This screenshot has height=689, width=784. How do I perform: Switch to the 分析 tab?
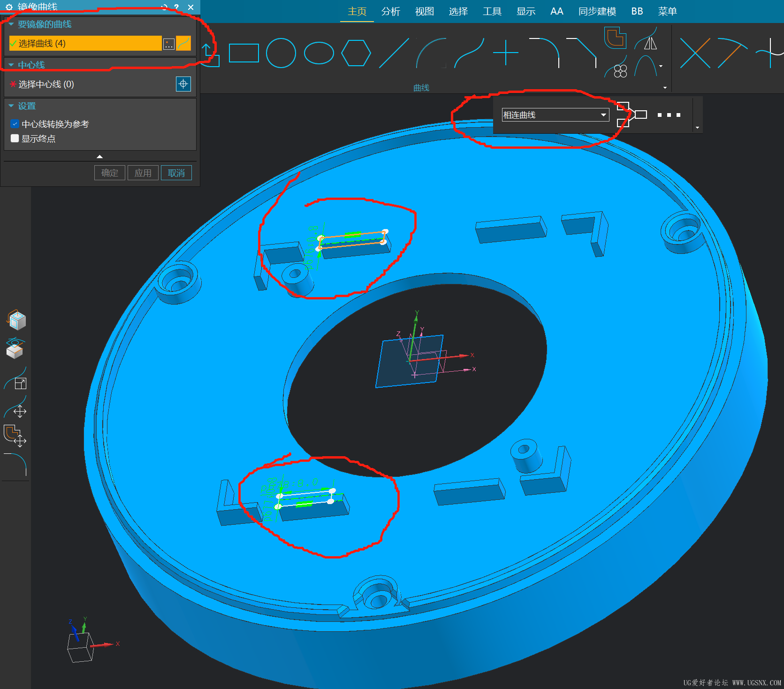coord(391,11)
